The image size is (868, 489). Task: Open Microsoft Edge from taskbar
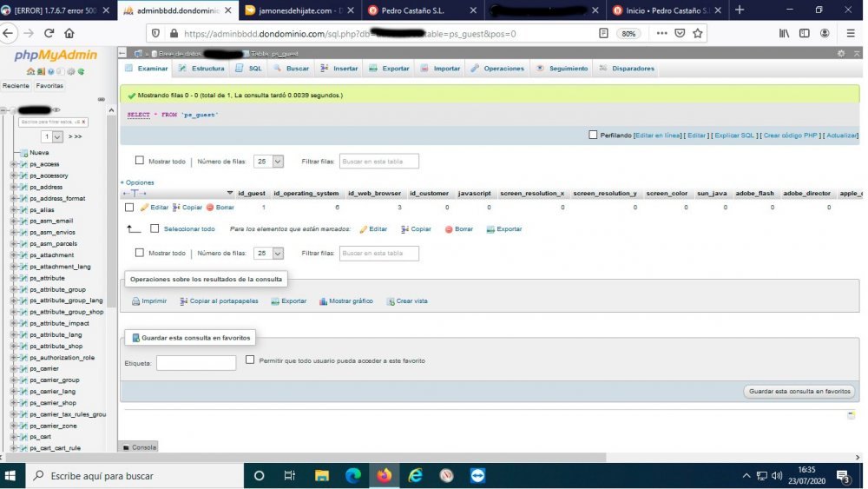[x=352, y=476]
